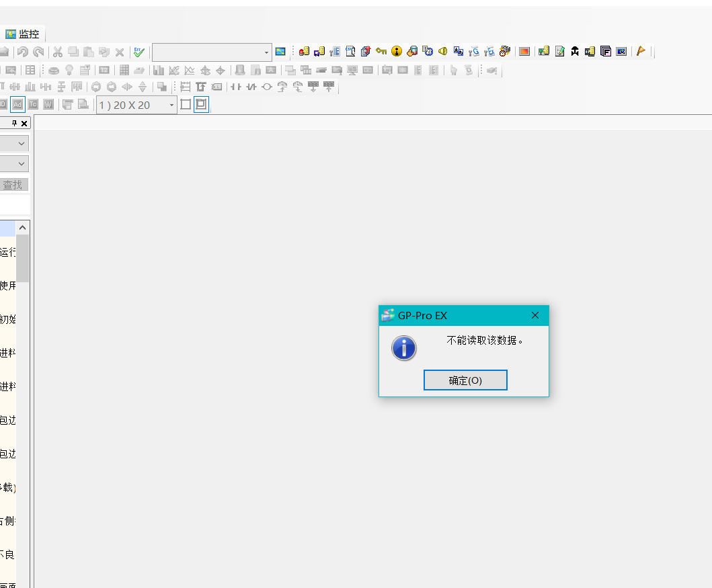Viewport: 712px width, 588px height.
Task: Click the Err error check icon
Action: (139, 52)
